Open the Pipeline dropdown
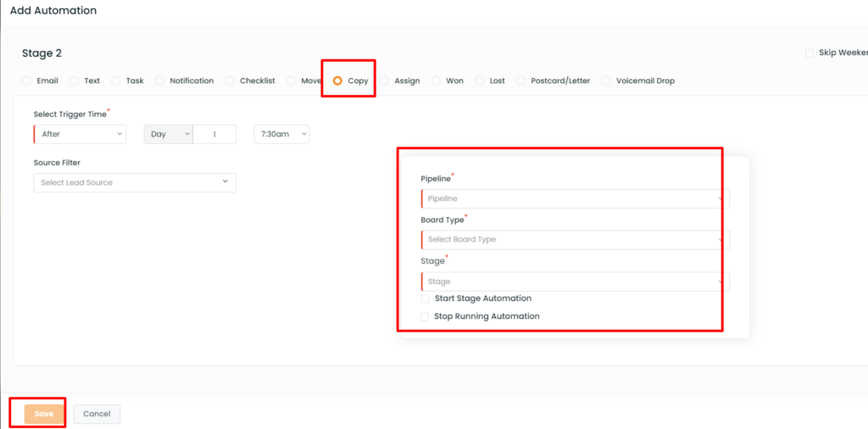Screen dimensions: 868x429 tap(576, 198)
